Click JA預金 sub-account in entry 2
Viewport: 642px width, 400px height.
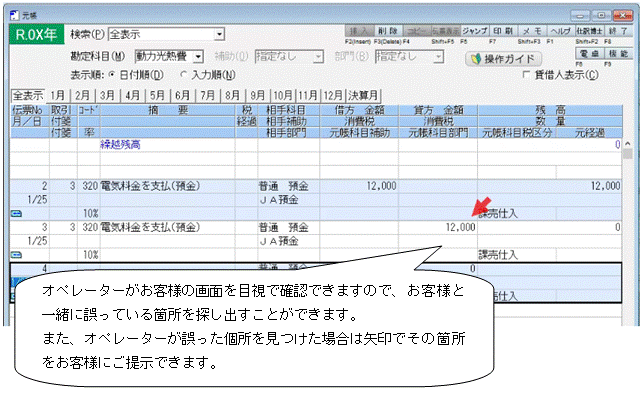click(x=279, y=200)
